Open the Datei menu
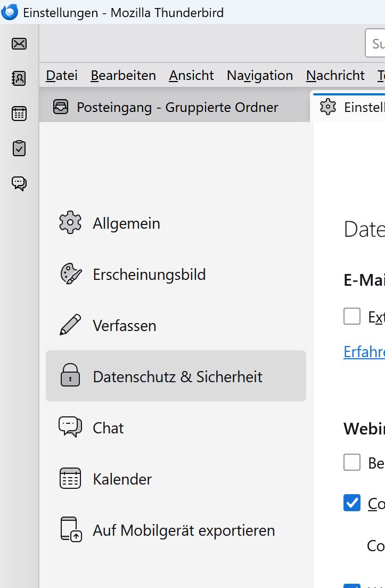 pos(62,76)
